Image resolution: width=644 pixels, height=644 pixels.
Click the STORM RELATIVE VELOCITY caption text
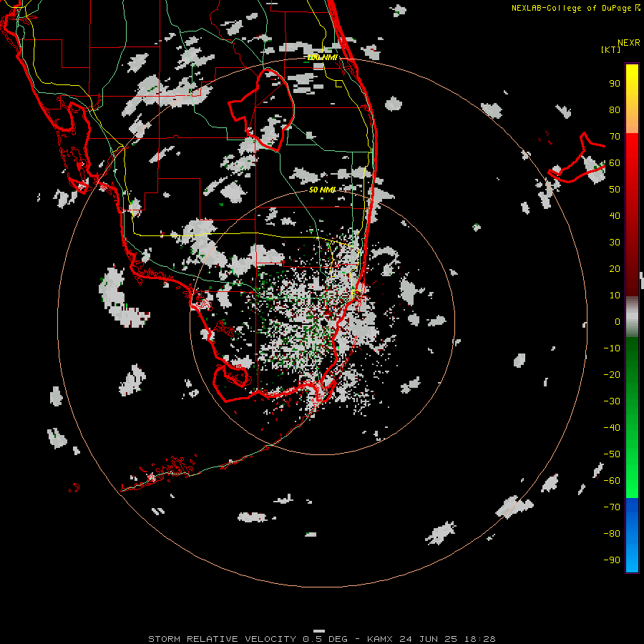tap(222, 639)
